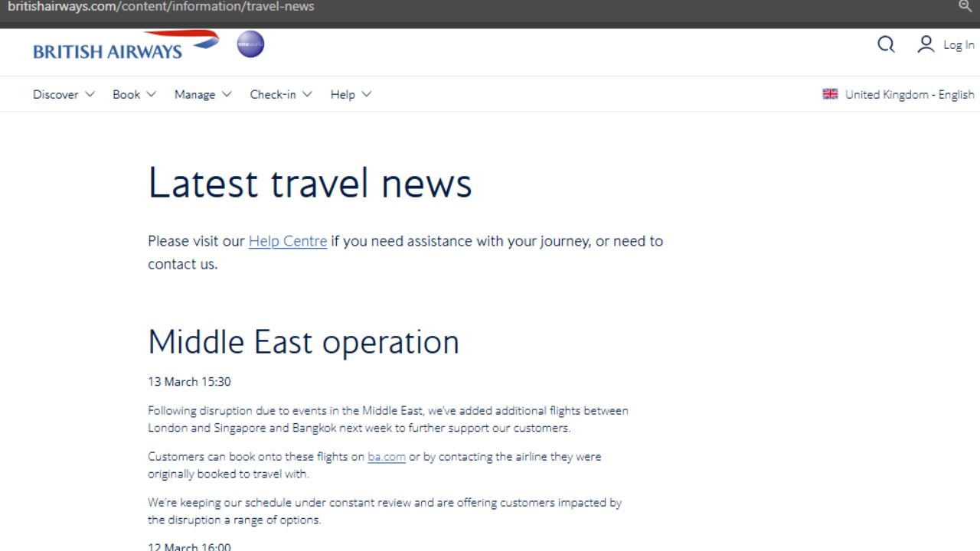Expand the chevron next to Check-in

pos(307,94)
